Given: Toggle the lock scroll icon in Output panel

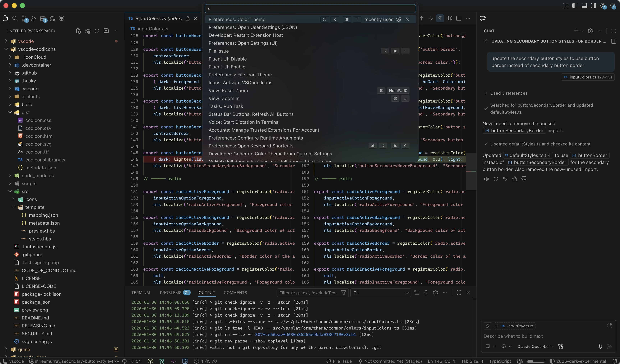Looking at the screenshot, I should 426,293.
